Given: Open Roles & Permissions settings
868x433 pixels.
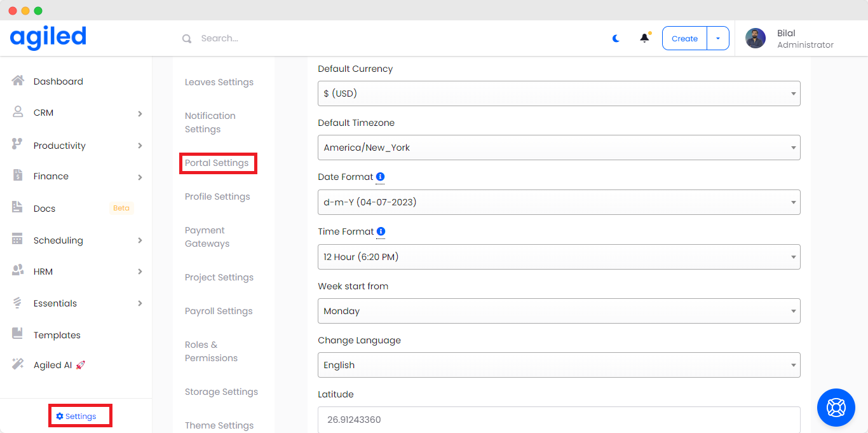Looking at the screenshot, I should tap(211, 351).
